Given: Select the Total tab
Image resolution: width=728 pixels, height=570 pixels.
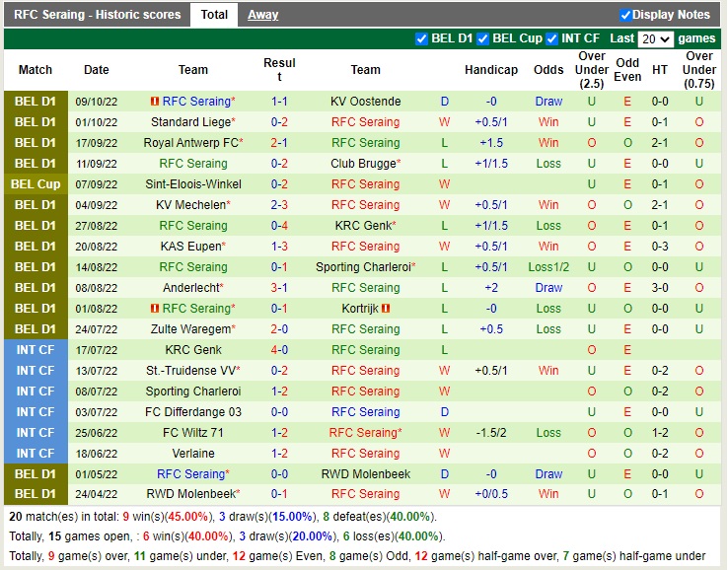Looking at the screenshot, I should tap(214, 15).
